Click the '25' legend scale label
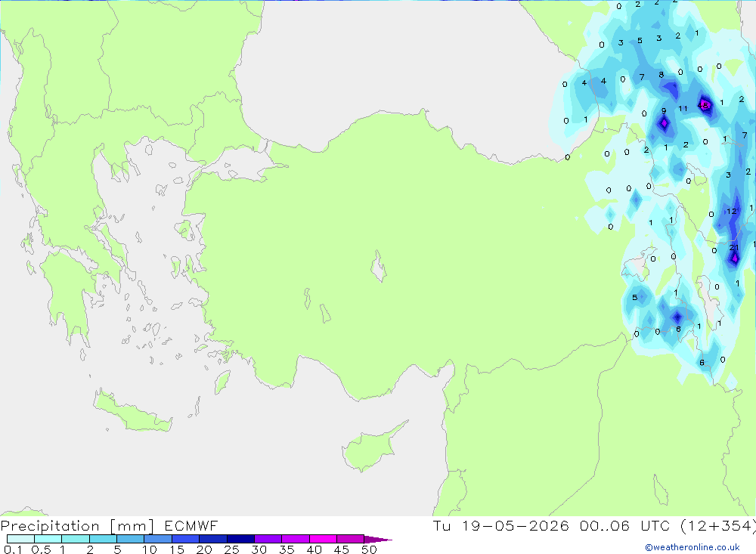 click(x=231, y=549)
